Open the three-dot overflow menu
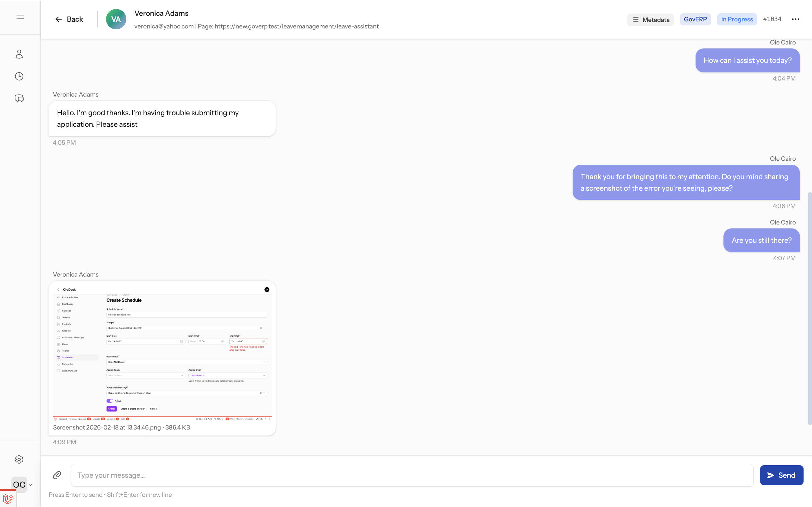 [796, 19]
